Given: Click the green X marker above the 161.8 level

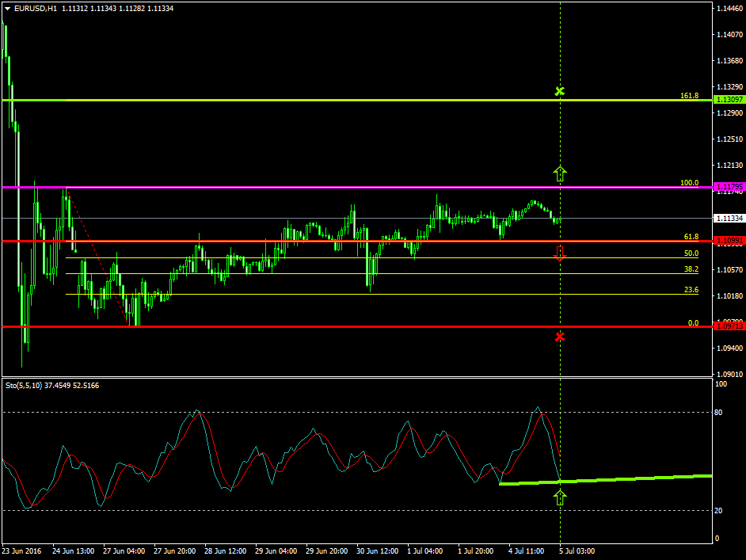Looking at the screenshot, I should [x=560, y=91].
